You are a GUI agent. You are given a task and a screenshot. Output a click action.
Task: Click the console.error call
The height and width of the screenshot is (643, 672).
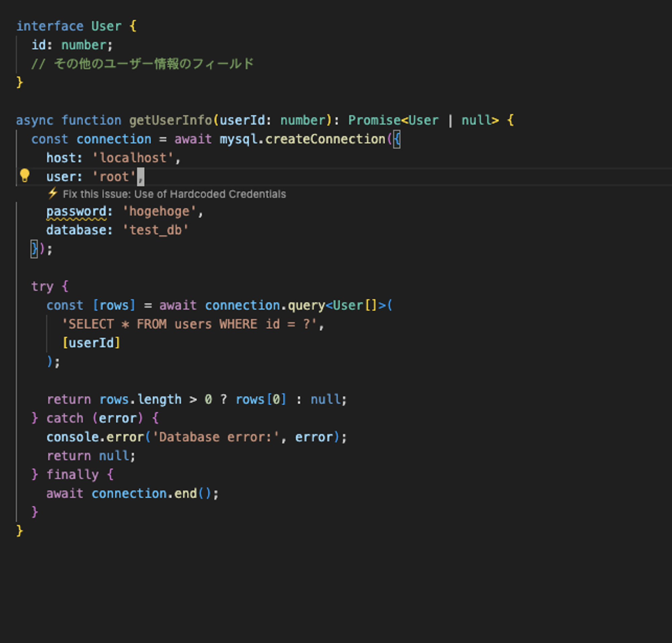(95, 437)
